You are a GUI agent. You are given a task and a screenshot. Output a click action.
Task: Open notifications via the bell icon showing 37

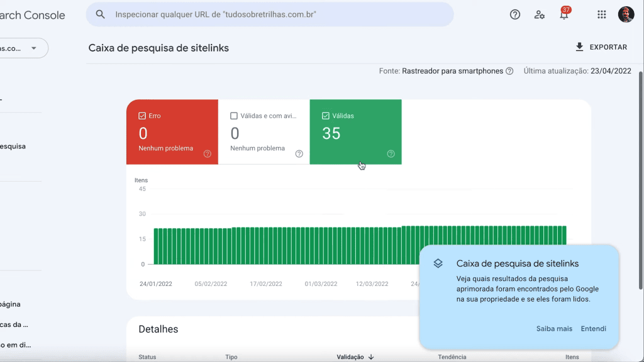coord(564,15)
